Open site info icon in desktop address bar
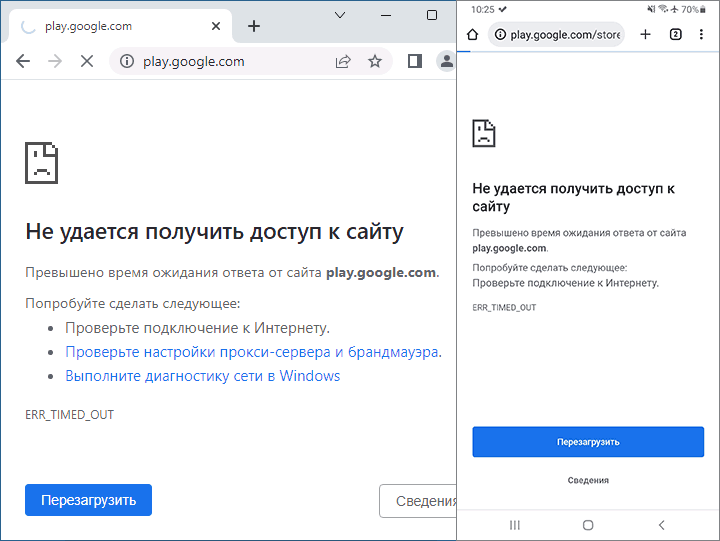Viewport: 720px width, 541px height. (127, 61)
